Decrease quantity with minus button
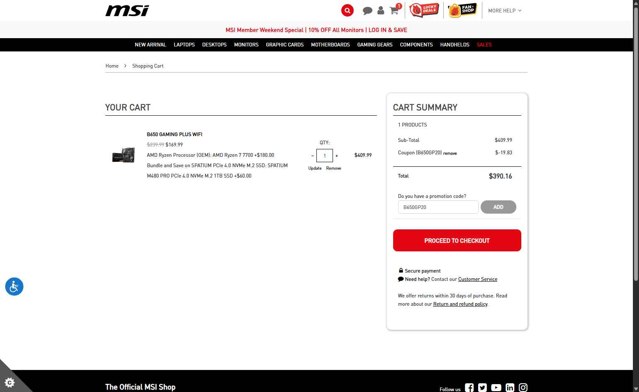Image resolution: width=639 pixels, height=392 pixels. (x=313, y=156)
